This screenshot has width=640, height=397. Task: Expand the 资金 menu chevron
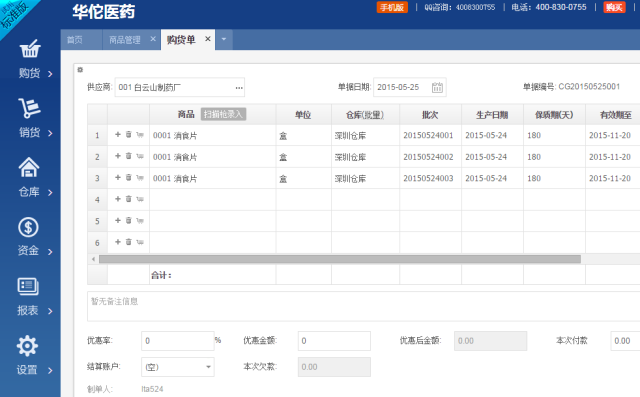50,252
